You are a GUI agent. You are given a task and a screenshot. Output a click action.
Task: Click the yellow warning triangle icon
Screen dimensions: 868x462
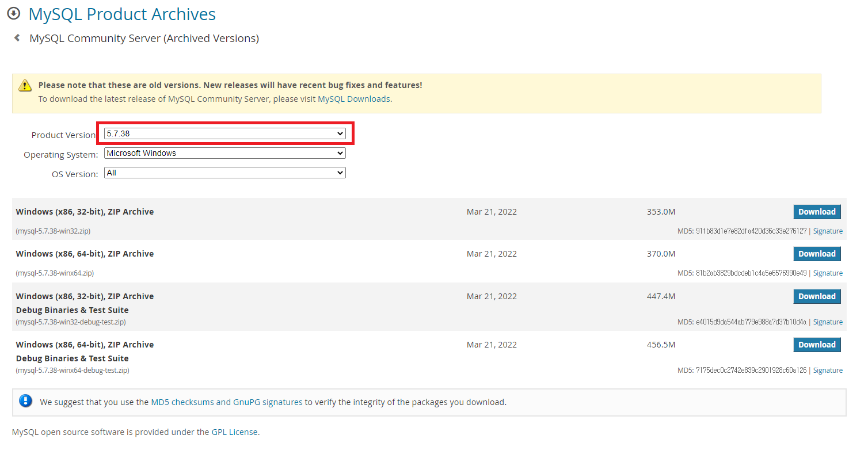(25, 86)
